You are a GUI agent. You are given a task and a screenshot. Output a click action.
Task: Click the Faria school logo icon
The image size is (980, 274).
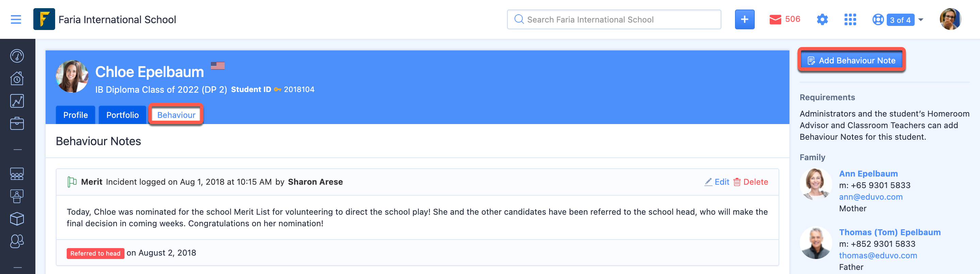tap(44, 19)
